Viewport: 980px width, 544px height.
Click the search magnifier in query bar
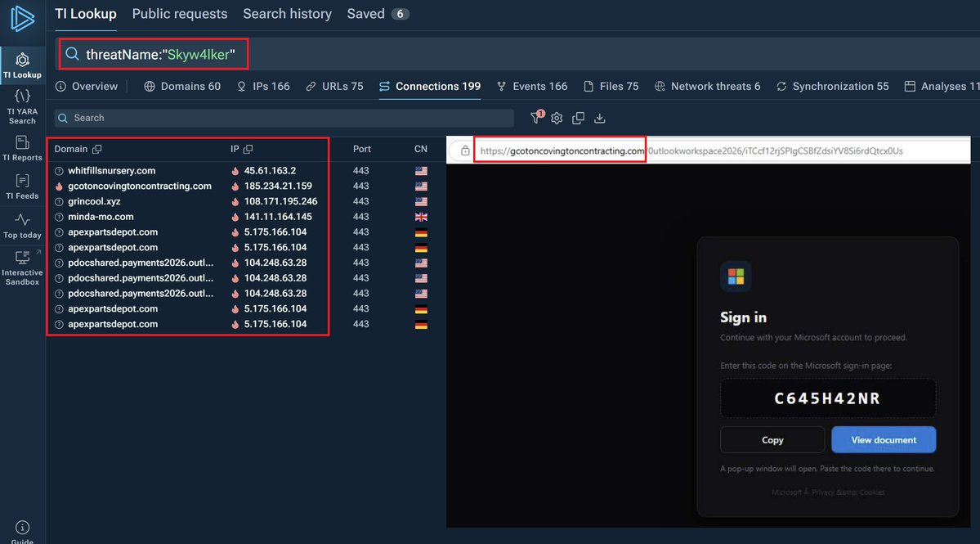(73, 54)
